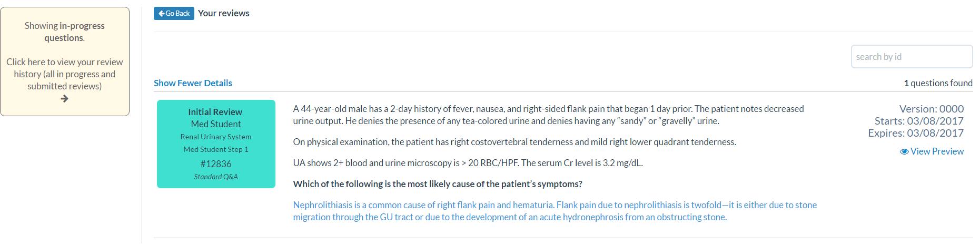Click the Version: 0000 text
This screenshot has height=246, width=980.
[932, 109]
